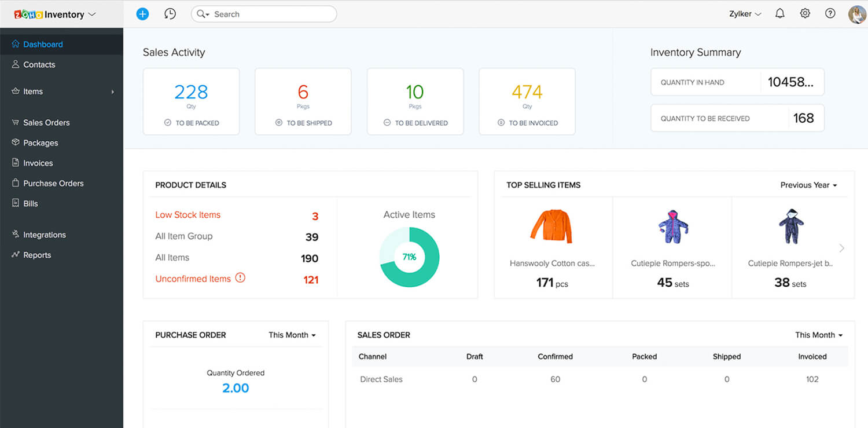
Task: Go to Sales Orders in sidebar
Action: pos(46,122)
